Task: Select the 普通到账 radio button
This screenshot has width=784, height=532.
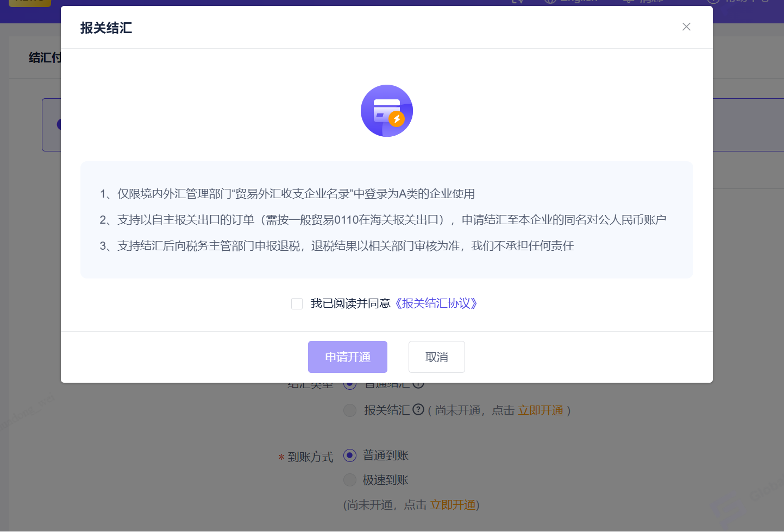Action: point(350,455)
